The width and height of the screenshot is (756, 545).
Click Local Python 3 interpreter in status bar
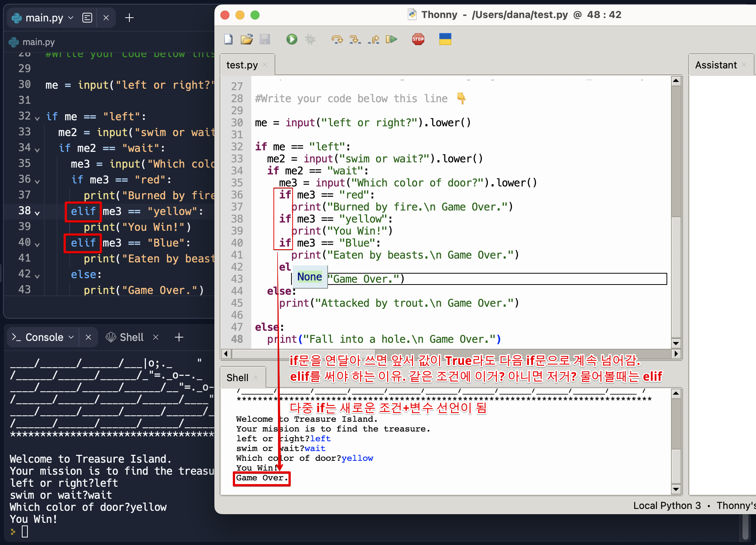[667, 506]
